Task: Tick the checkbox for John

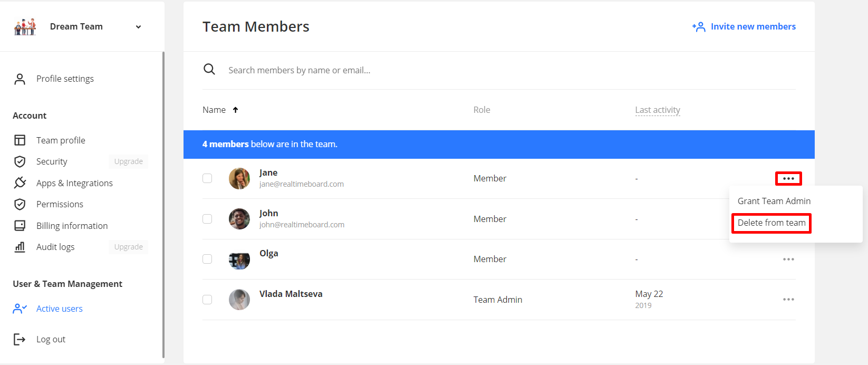Action: tap(207, 219)
